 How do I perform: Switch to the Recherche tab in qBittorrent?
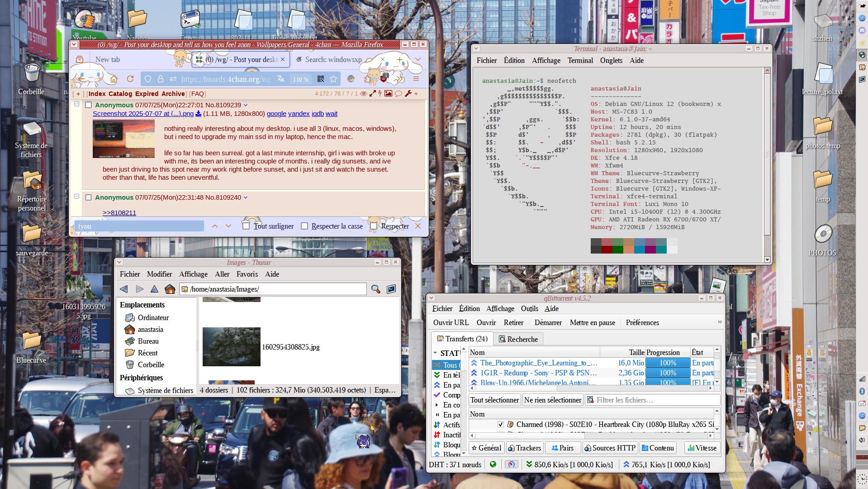(518, 339)
